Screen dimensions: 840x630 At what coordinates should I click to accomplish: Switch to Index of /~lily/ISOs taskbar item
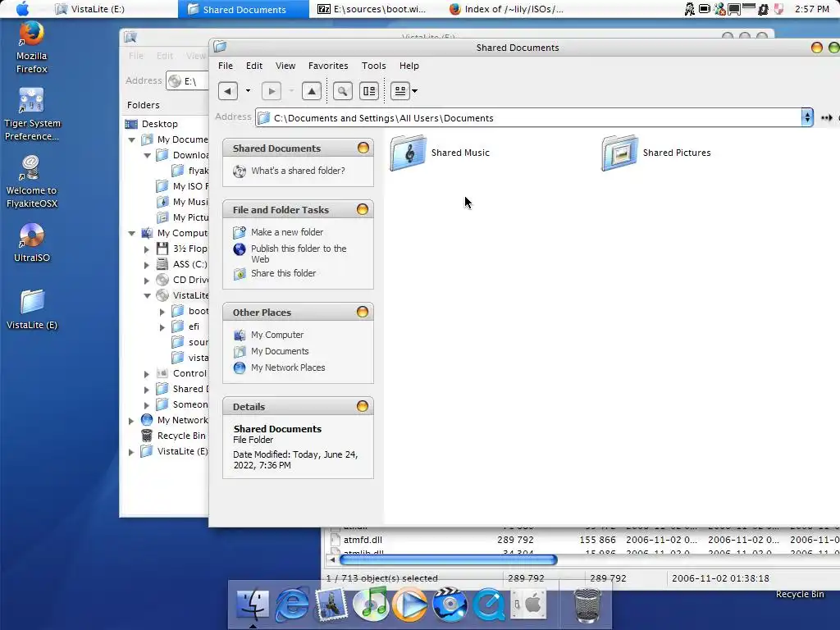506,9
